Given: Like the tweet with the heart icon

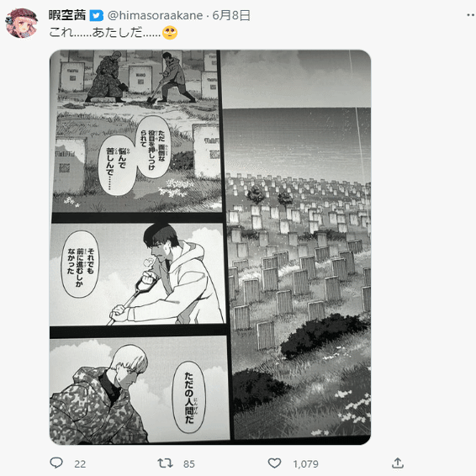Looking at the screenshot, I should (x=274, y=463).
